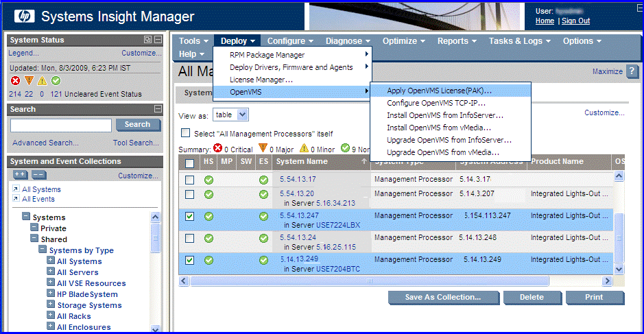Image resolution: width=644 pixels, height=334 pixels.
Task: Click the All Events shortcut arrow icon
Action: (x=16, y=198)
